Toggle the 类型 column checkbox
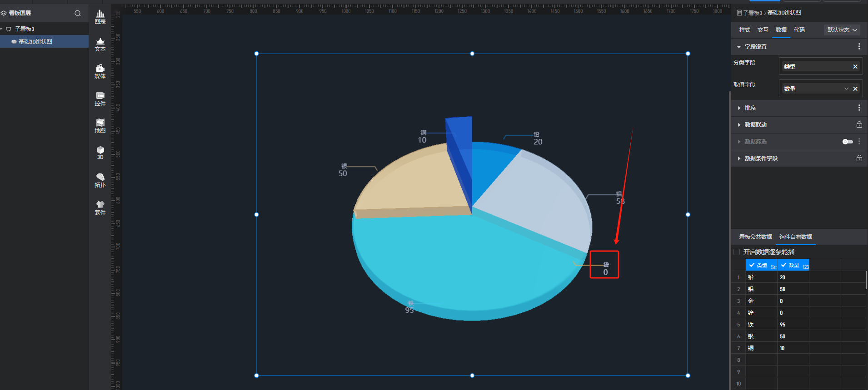The image size is (868, 390). (x=752, y=265)
